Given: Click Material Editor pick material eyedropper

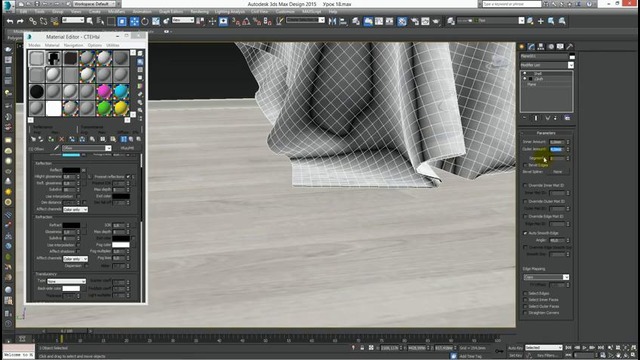Looking at the screenshot, I should [57, 148].
